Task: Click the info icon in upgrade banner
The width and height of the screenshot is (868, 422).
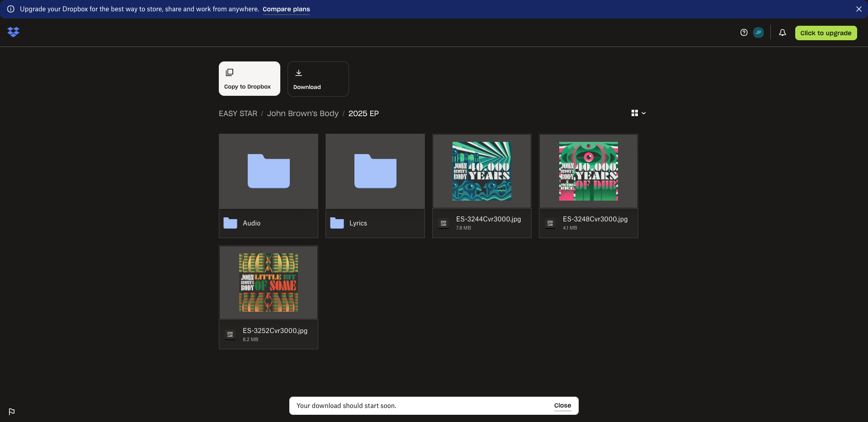Action: (x=11, y=9)
